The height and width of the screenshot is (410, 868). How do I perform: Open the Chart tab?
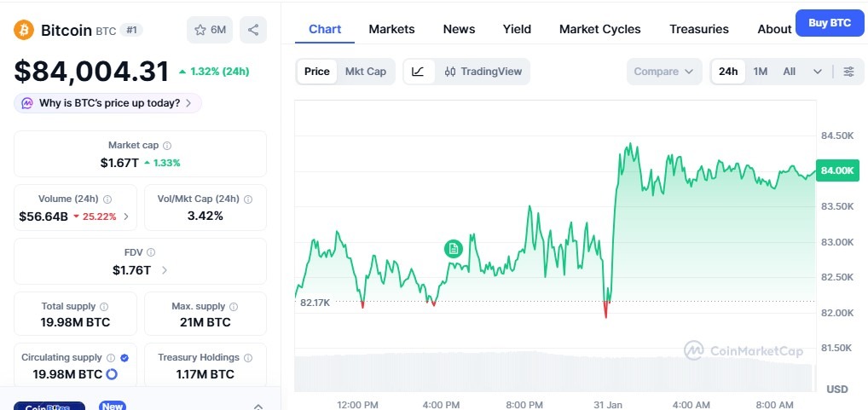pos(325,29)
